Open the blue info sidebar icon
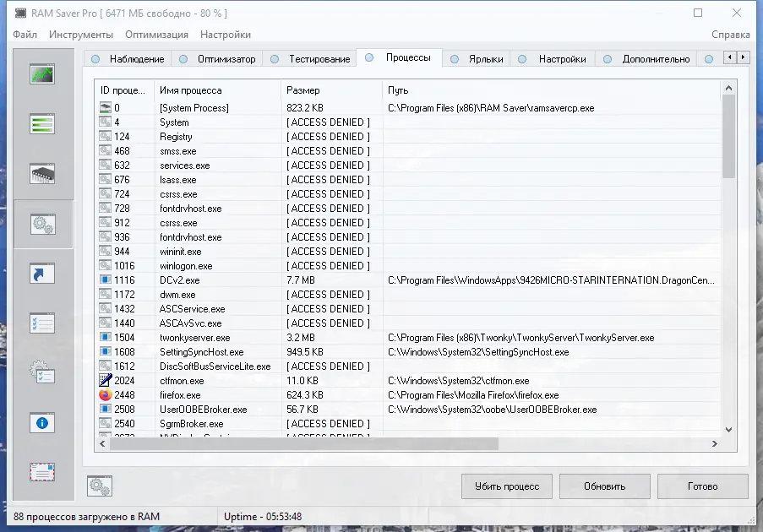The height and width of the screenshot is (532, 763). (x=42, y=423)
